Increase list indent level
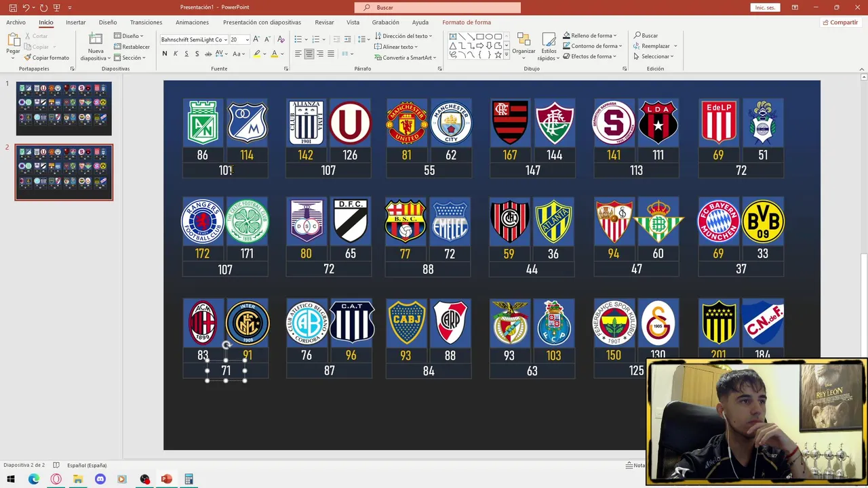This screenshot has height=488, width=868. (x=347, y=39)
